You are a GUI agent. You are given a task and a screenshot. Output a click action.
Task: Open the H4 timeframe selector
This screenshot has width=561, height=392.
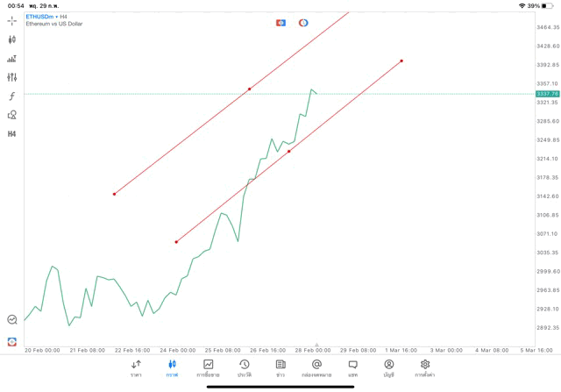11,134
